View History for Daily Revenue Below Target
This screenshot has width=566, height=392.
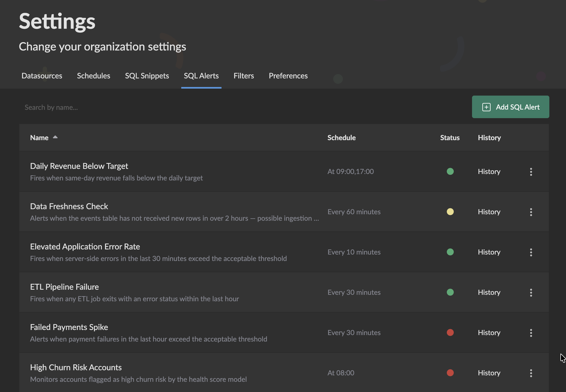click(x=489, y=172)
